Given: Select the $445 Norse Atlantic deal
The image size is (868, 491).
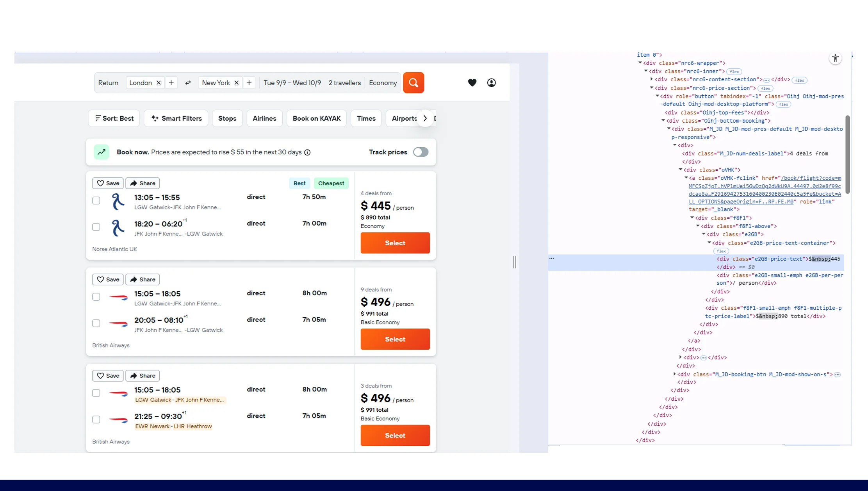Looking at the screenshot, I should coord(395,243).
